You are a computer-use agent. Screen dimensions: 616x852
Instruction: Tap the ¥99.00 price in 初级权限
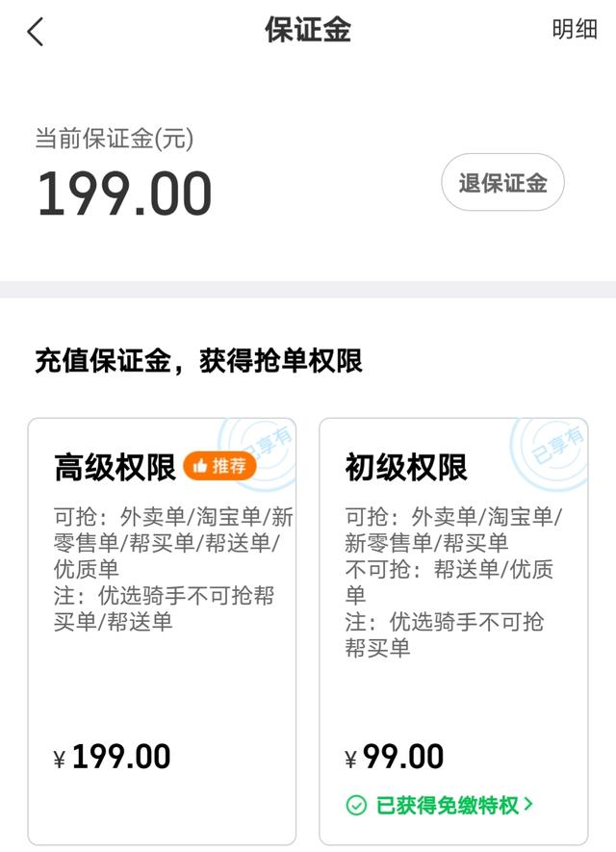(395, 757)
